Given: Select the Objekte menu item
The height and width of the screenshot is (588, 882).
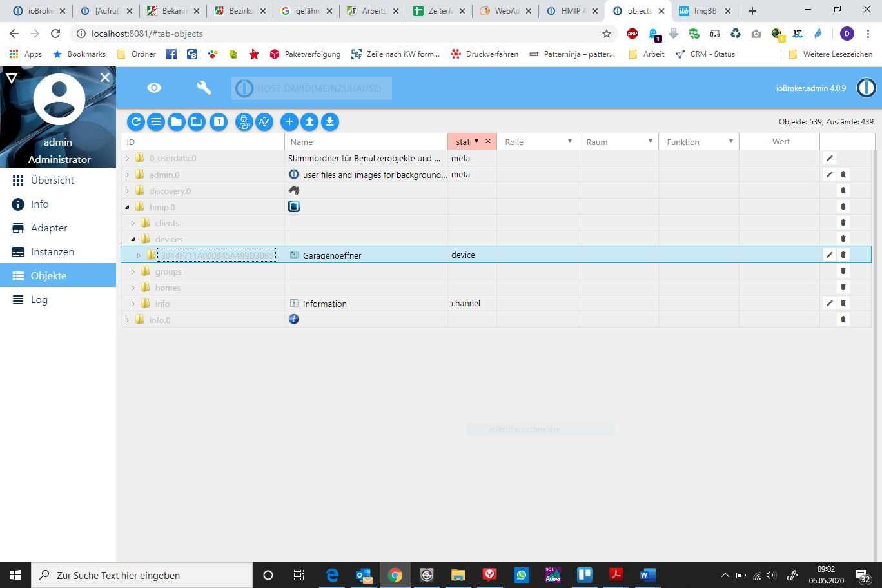Looking at the screenshot, I should tap(58, 276).
